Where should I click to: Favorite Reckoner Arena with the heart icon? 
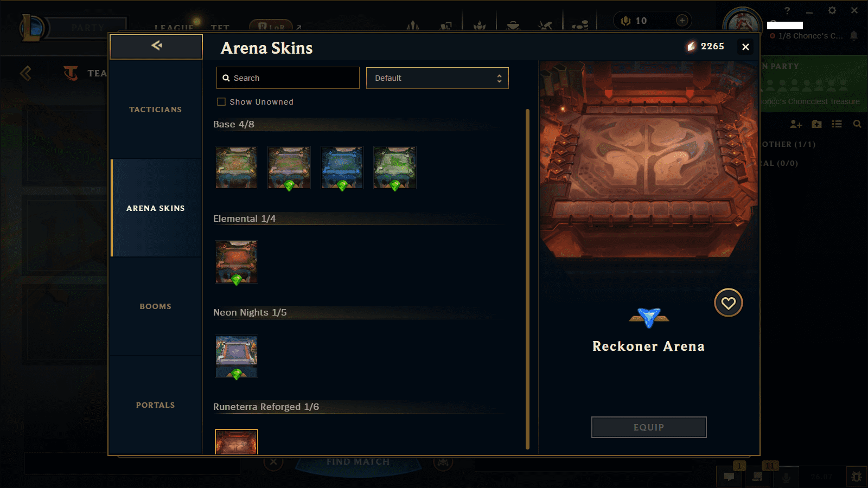click(x=728, y=303)
